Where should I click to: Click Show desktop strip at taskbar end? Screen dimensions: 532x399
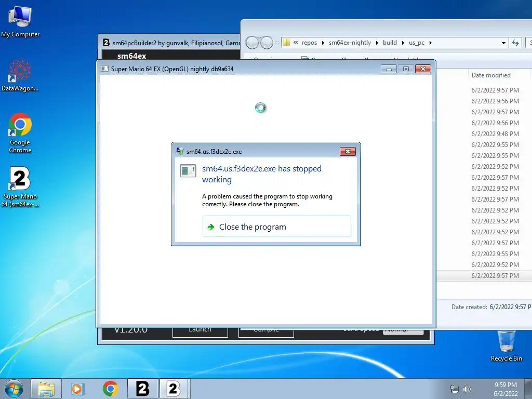(x=528, y=389)
